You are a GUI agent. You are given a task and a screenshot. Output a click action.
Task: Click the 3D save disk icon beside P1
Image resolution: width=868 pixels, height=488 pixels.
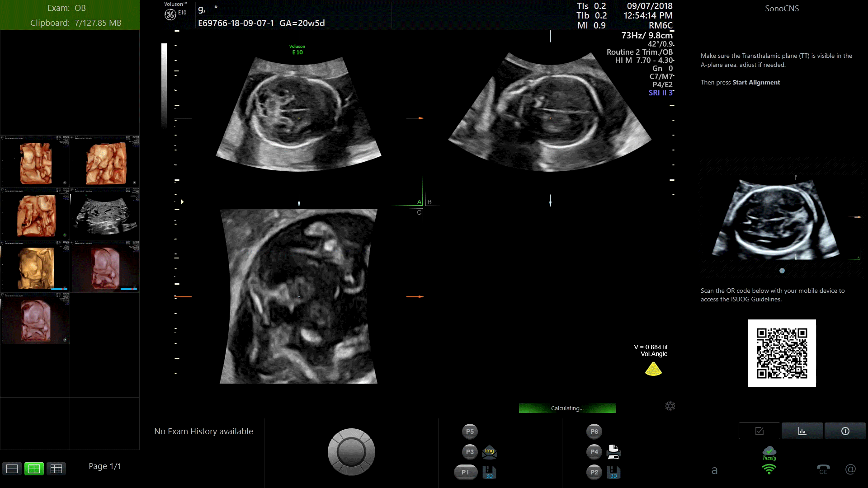[x=489, y=474]
